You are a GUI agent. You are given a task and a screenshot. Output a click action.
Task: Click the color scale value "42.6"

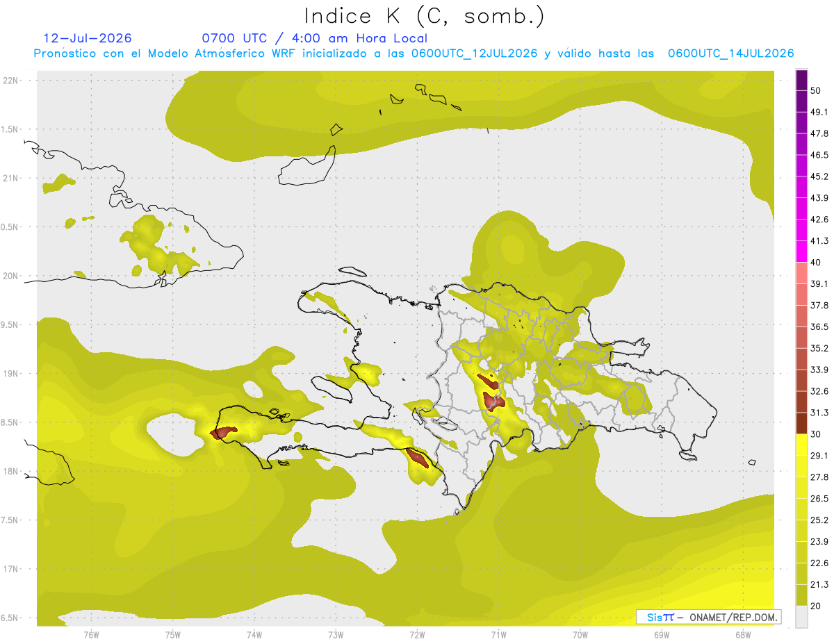tap(819, 220)
